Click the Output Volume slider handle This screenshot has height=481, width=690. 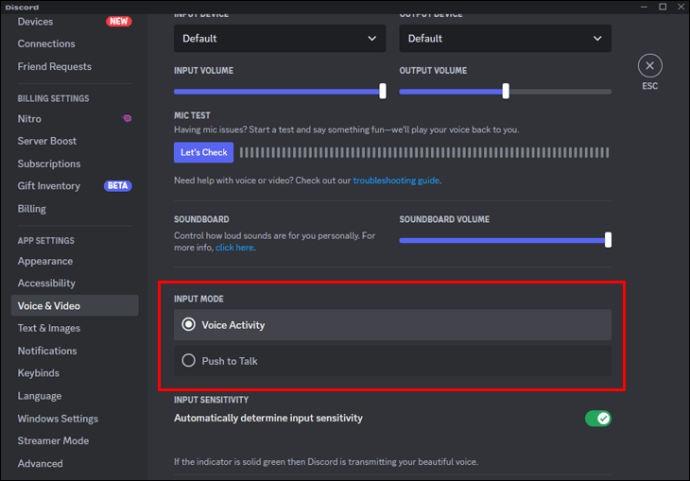point(506,91)
